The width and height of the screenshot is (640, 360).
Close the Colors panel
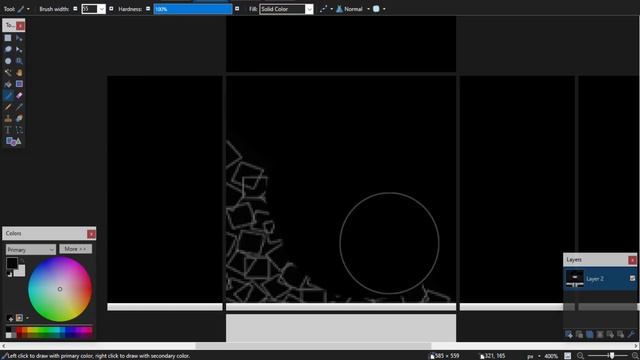pos(91,234)
